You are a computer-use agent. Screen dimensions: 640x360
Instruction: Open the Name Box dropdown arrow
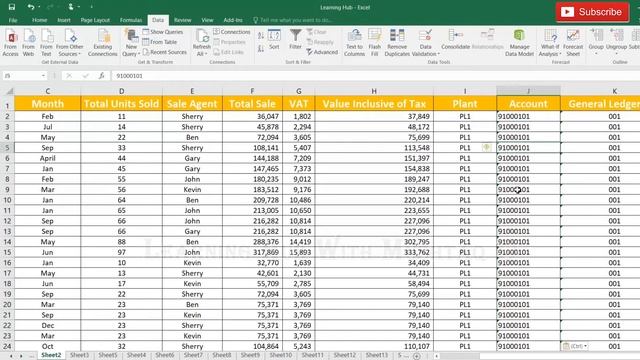[x=43, y=76]
